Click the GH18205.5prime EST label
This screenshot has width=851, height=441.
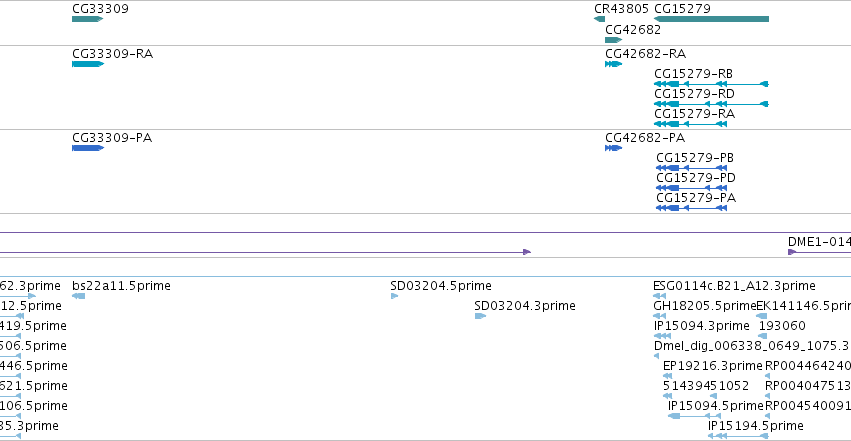[x=705, y=306]
